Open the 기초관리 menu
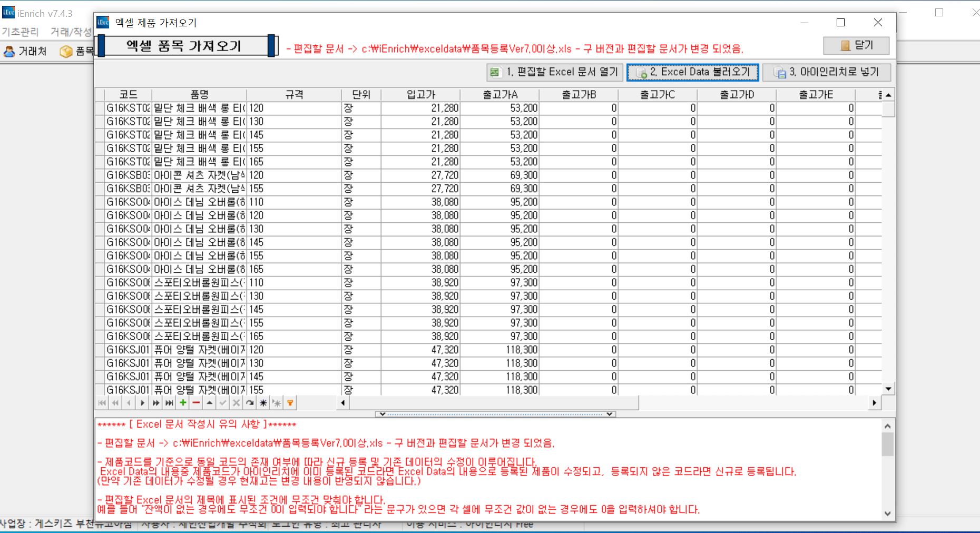Image resolution: width=980 pixels, height=533 pixels. click(20, 32)
